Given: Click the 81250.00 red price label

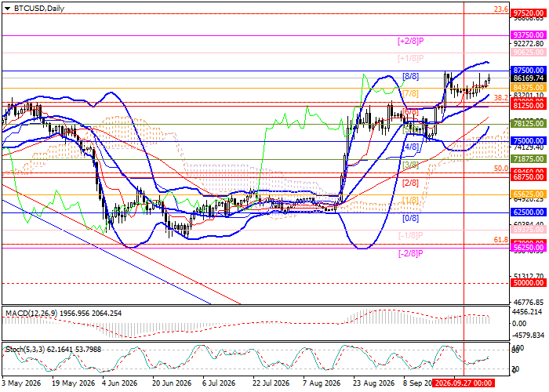Looking at the screenshot, I should click(x=529, y=105).
